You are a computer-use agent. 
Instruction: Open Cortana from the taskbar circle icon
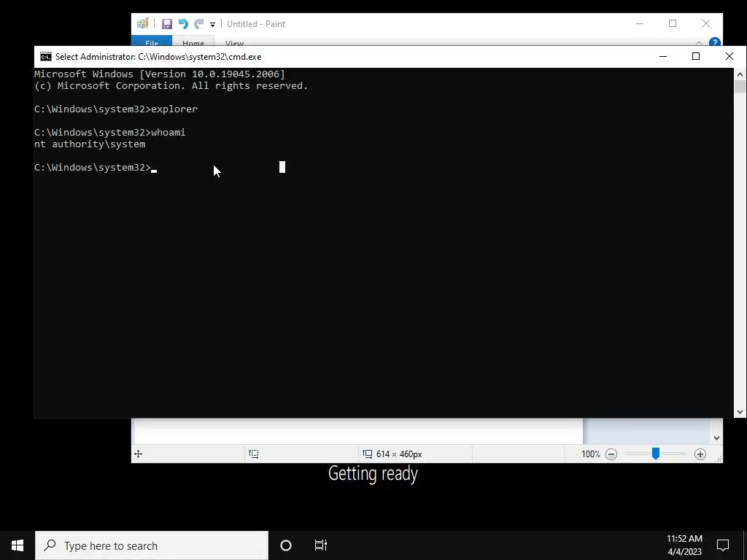coord(286,545)
